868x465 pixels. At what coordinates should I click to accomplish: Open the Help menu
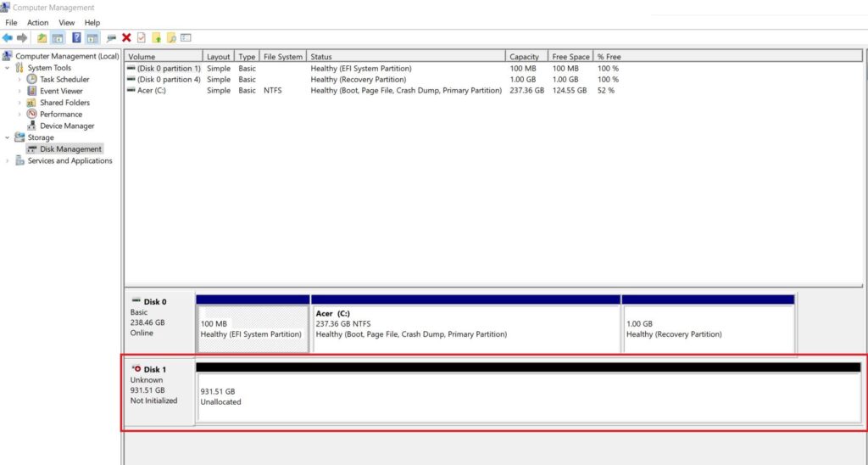[92, 23]
